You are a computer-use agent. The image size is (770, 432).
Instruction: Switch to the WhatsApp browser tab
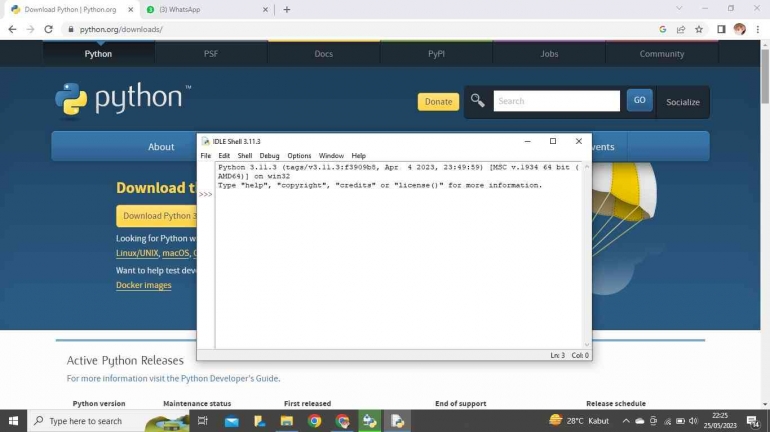pyautogui.click(x=206, y=9)
